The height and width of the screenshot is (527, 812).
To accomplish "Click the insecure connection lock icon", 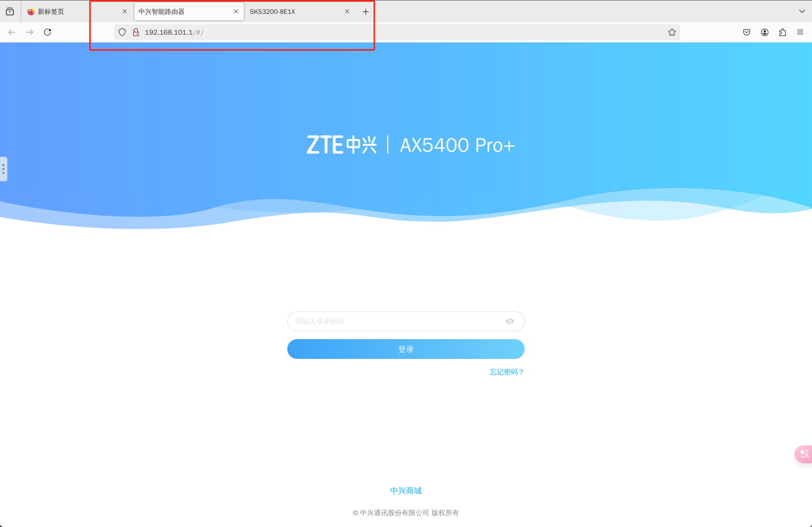I will coord(136,32).
